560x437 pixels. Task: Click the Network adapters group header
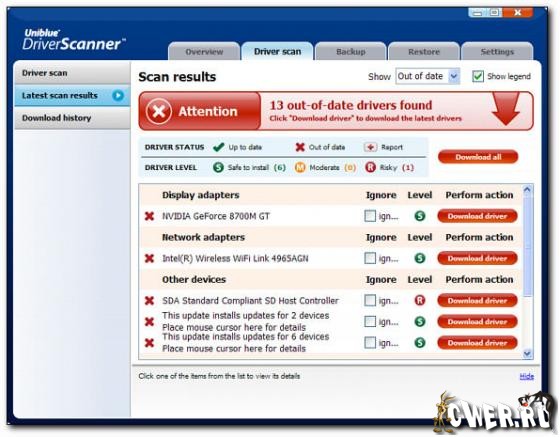pyautogui.click(x=203, y=237)
